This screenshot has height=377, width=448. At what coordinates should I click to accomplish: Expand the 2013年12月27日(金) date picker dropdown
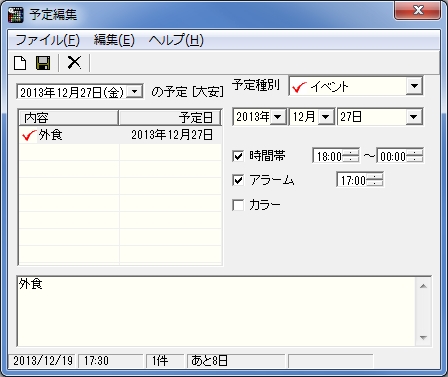click(x=135, y=91)
